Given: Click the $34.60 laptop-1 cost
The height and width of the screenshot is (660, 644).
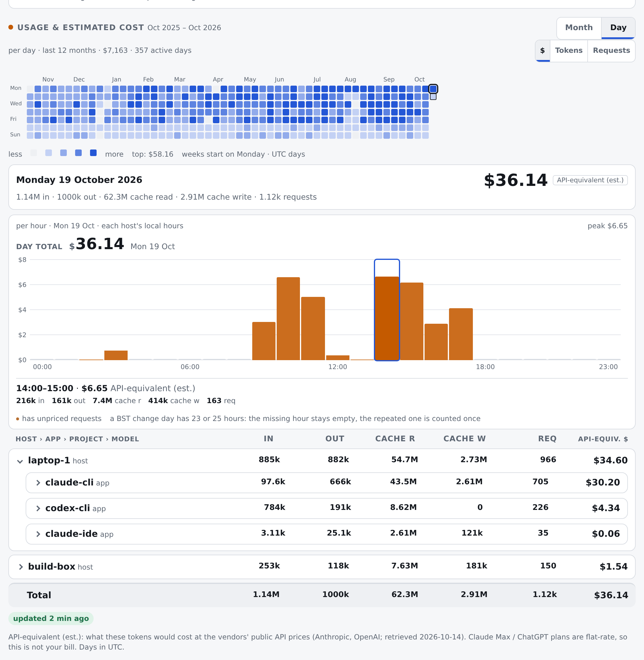Looking at the screenshot, I should (x=610, y=460).
